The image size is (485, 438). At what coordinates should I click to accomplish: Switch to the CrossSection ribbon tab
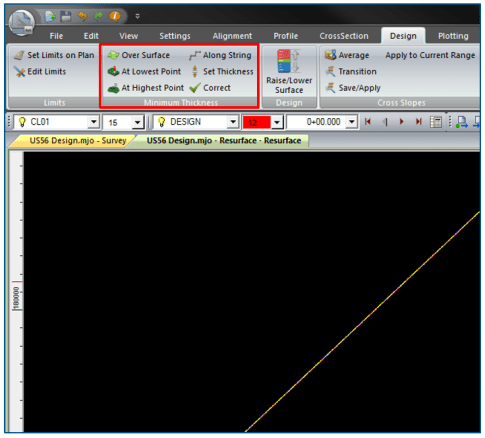click(344, 36)
